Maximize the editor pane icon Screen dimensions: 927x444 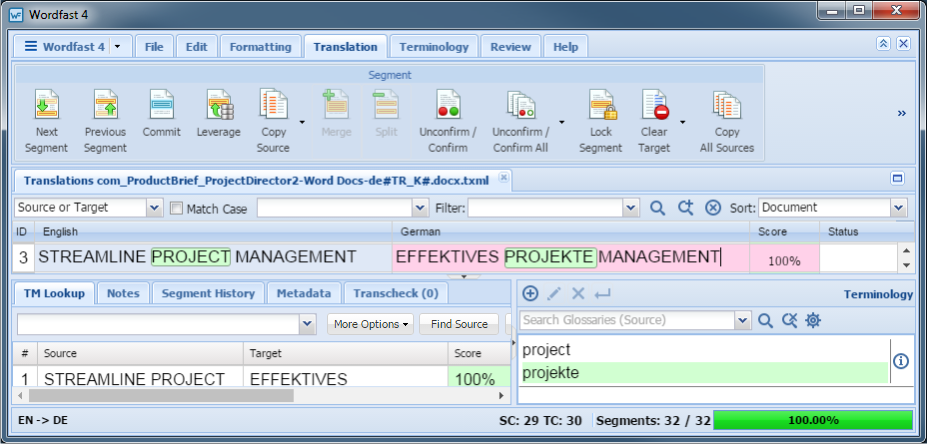897,179
